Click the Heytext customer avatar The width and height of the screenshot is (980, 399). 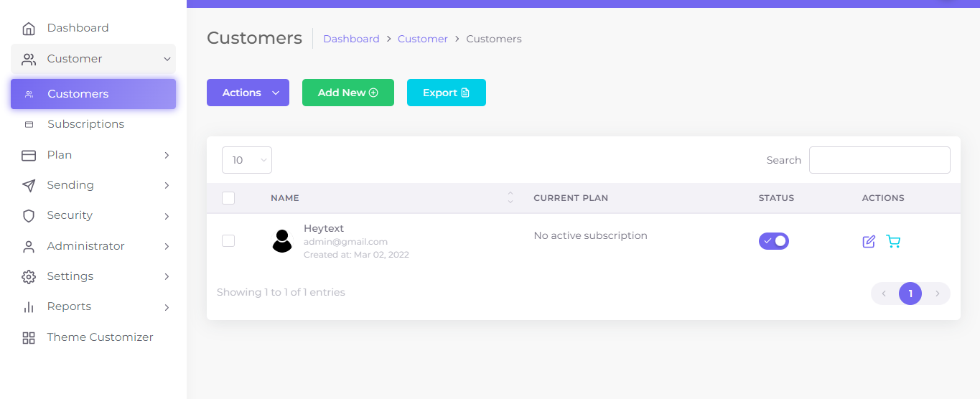pyautogui.click(x=282, y=241)
